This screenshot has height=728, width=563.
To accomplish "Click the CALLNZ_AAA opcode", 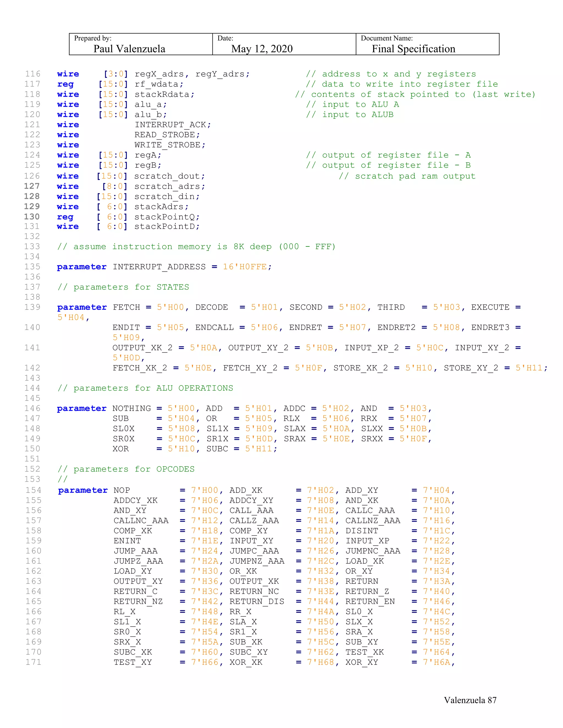I will [372, 521].
